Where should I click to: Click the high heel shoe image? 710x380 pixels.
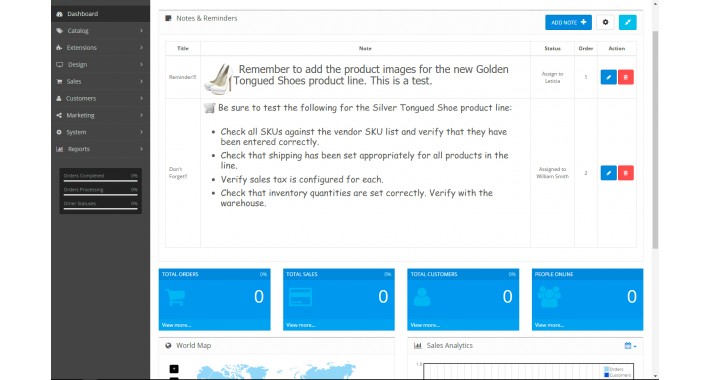[x=219, y=79]
